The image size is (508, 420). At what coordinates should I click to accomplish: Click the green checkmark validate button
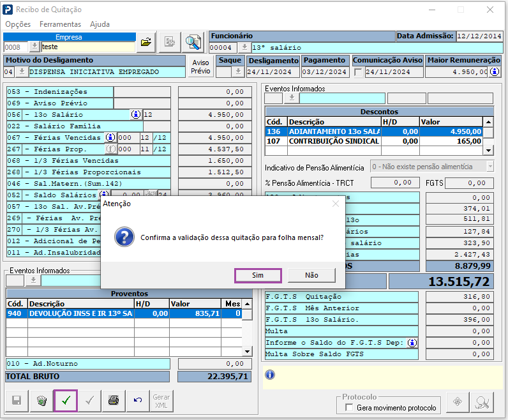pyautogui.click(x=66, y=401)
